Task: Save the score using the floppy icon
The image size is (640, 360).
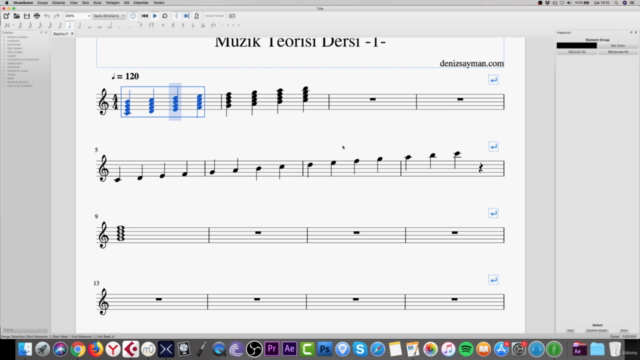Action: coord(27,16)
